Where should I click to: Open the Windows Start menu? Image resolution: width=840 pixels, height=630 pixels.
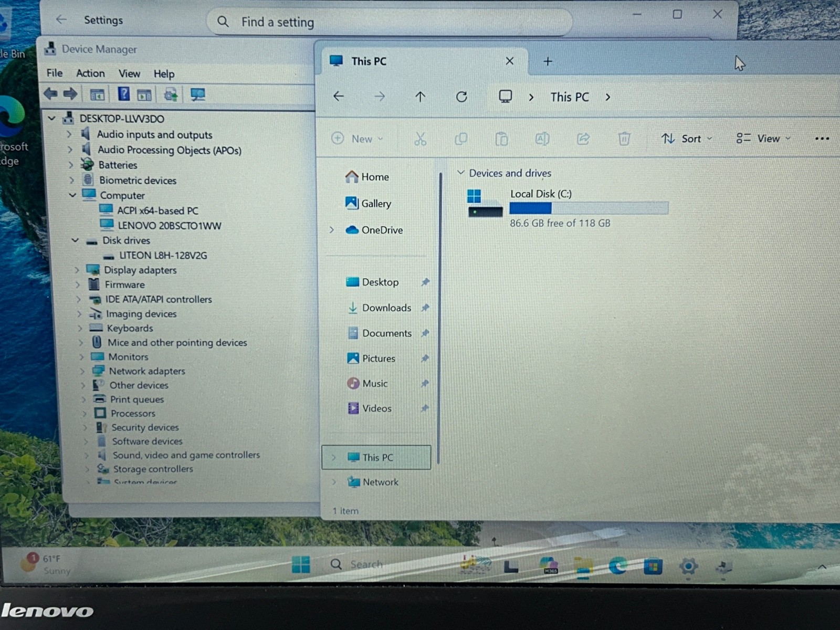(301, 564)
